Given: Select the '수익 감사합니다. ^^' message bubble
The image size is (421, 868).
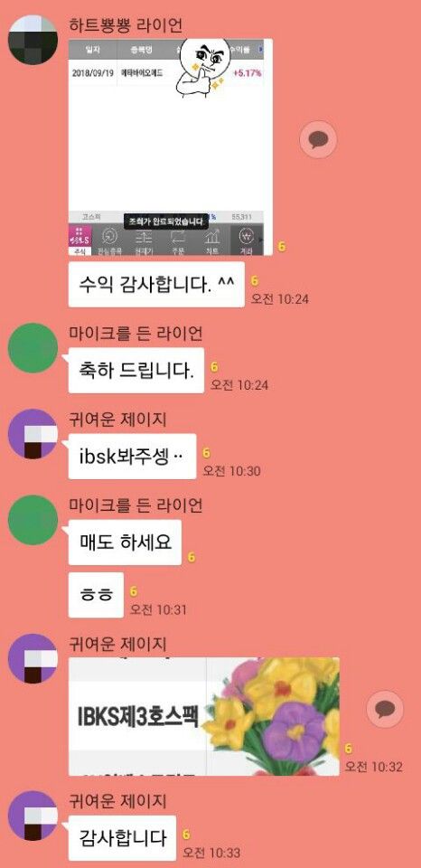Looking at the screenshot, I should tap(156, 285).
